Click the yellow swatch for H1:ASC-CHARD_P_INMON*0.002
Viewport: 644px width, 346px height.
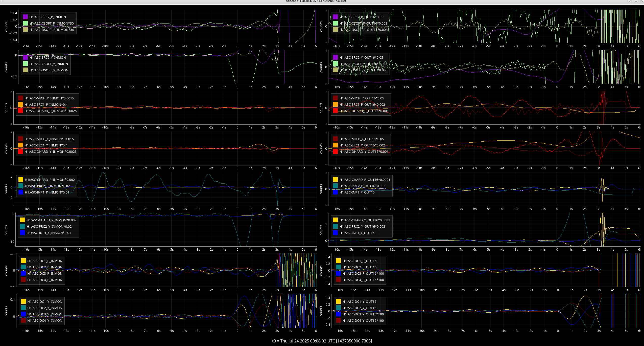(x=21, y=180)
